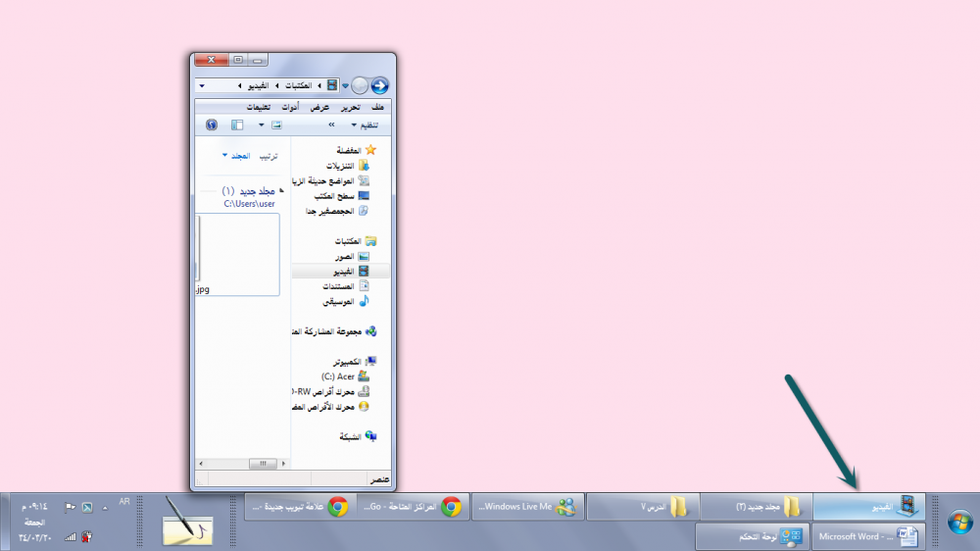Screen dimensions: 980x551
Task: Open the عرض (View) menu
Action: 319,106
